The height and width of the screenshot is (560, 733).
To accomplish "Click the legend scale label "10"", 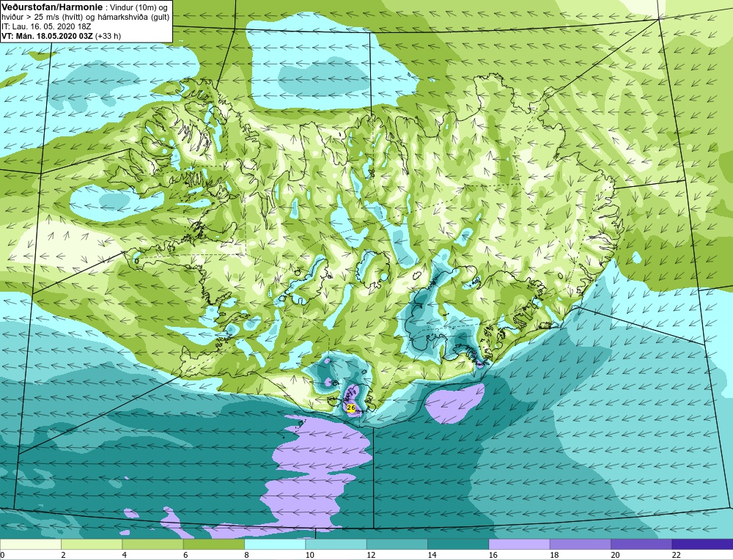I will (x=309, y=556).
